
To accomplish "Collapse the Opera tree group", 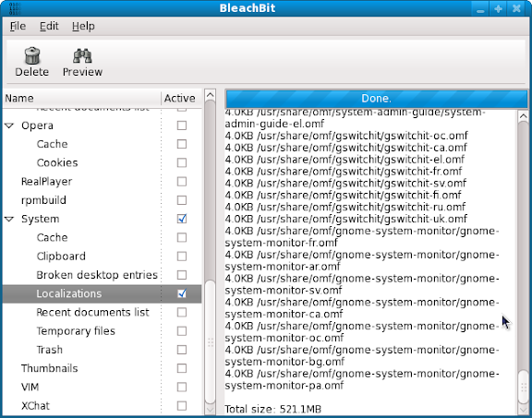I will [x=9, y=125].
